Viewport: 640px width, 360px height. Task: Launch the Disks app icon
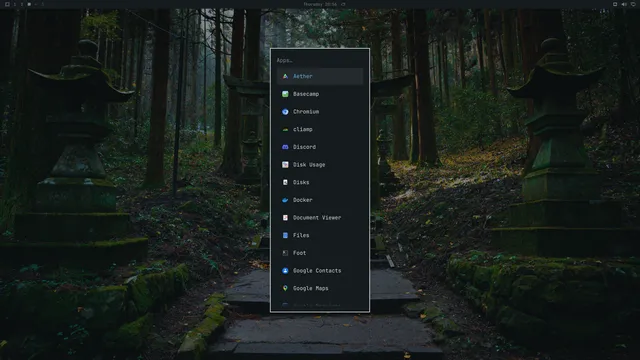click(x=285, y=182)
